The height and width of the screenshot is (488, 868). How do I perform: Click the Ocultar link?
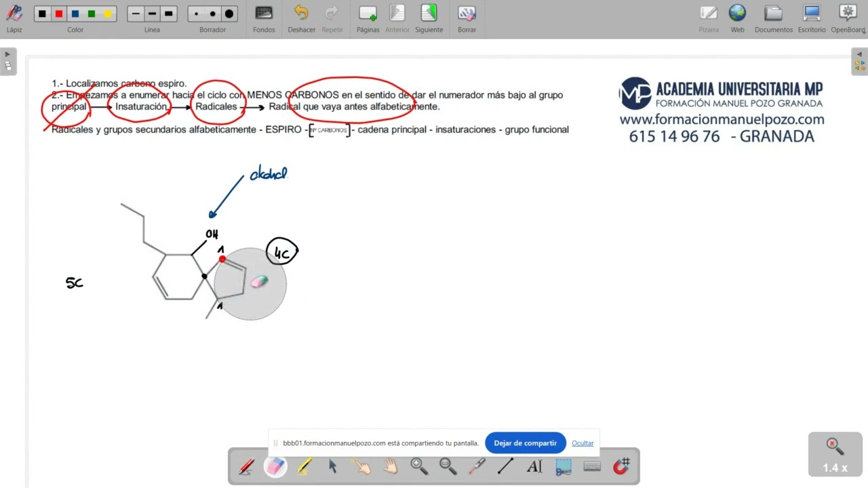(x=583, y=443)
